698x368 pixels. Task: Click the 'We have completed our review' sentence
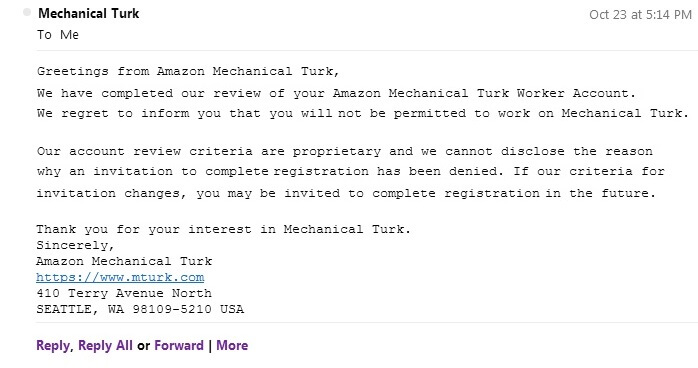pos(336,93)
